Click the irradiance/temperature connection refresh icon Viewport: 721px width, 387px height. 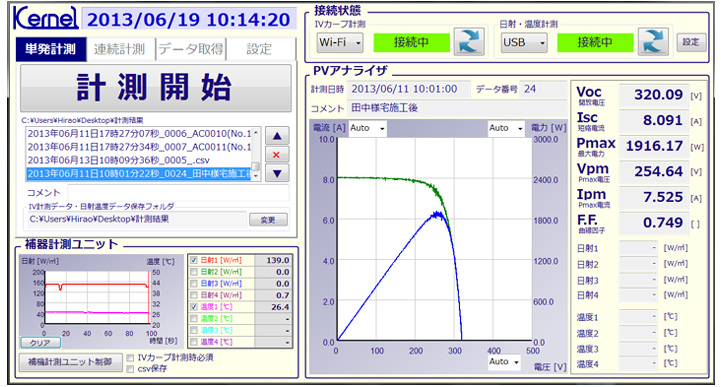click(x=652, y=42)
